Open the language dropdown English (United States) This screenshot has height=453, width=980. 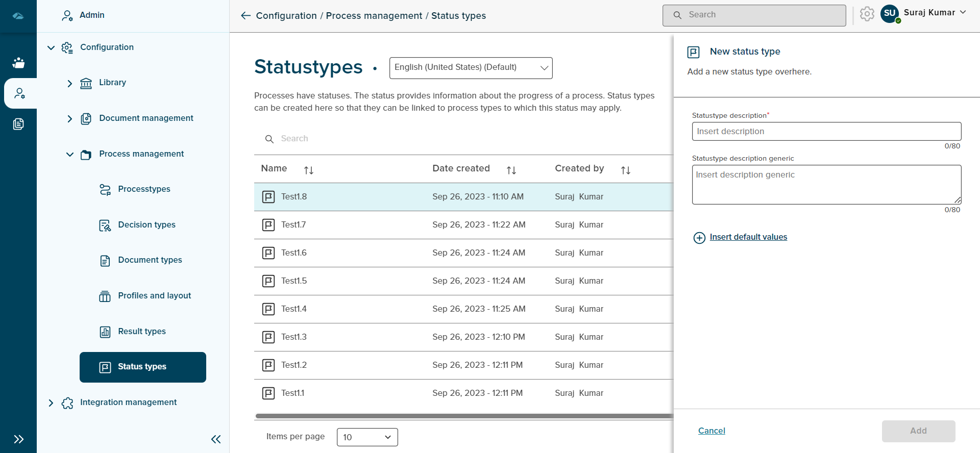471,68
